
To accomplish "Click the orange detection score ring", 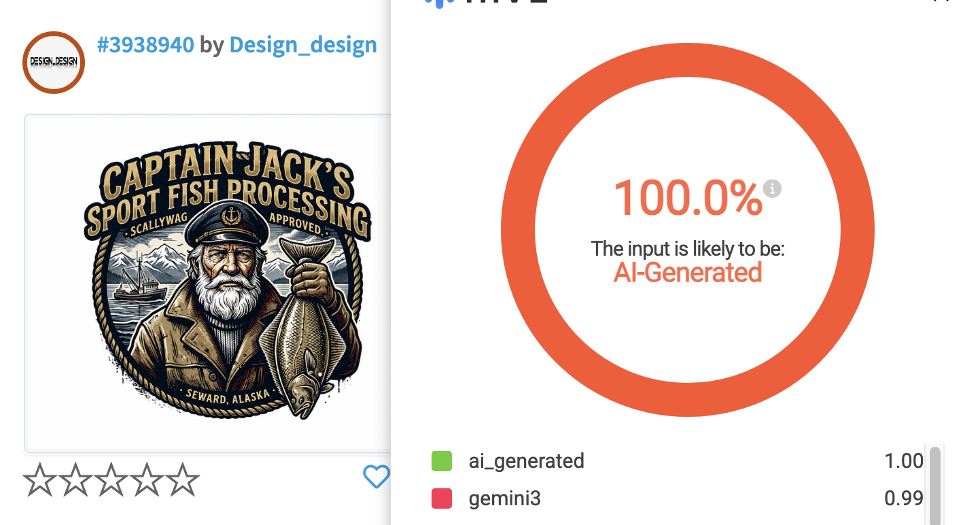I will 687,230.
